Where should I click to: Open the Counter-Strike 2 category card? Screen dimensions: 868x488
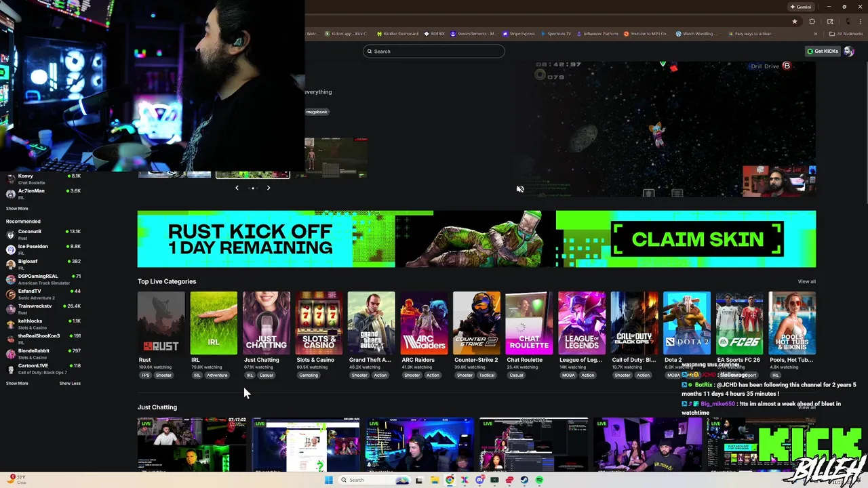477,323
